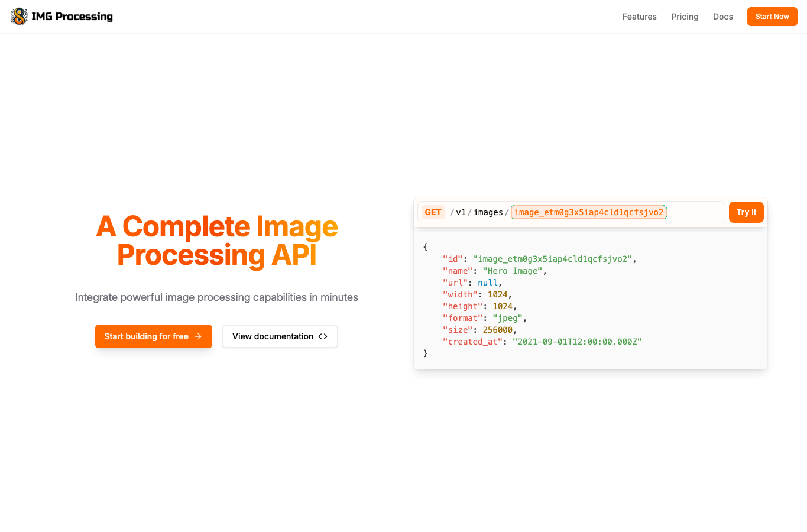807x532 pixels.
Task: Click the image ID value in JSON response
Action: (553, 259)
